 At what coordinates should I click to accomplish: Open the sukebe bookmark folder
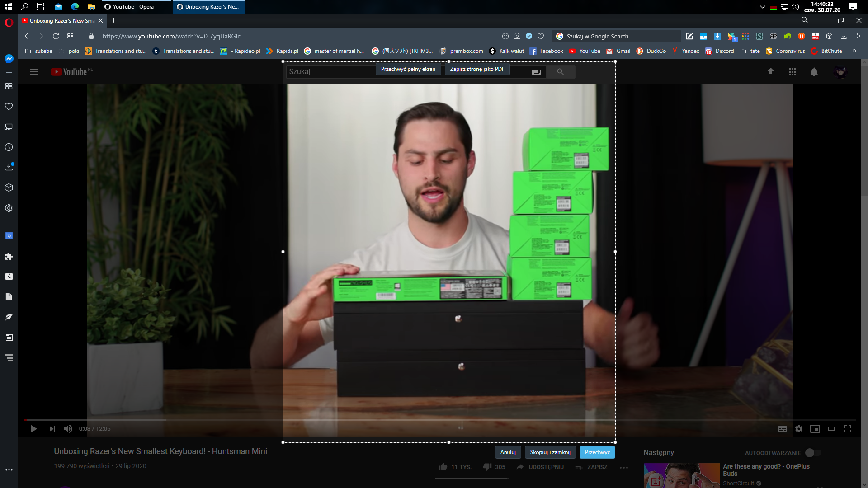[39, 51]
